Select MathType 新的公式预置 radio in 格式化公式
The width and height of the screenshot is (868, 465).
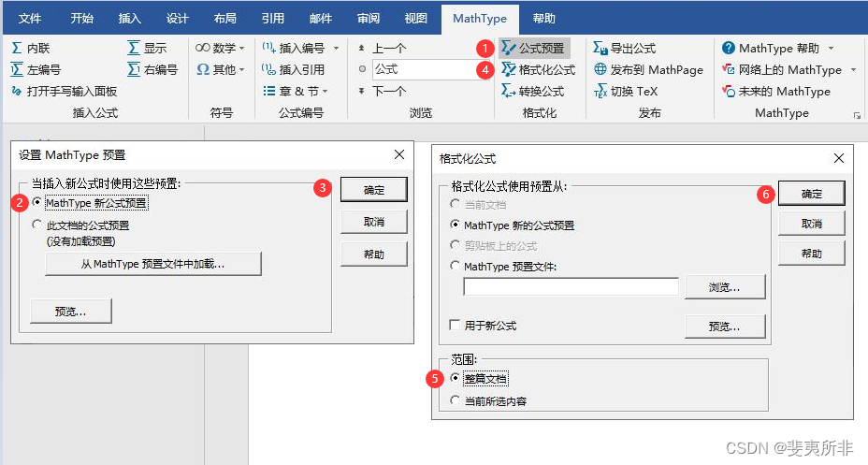[x=455, y=225]
